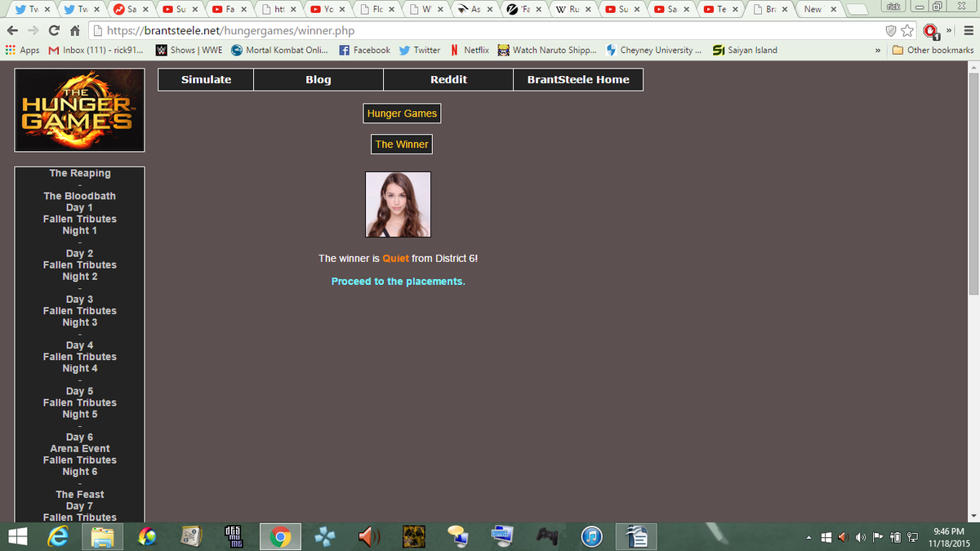This screenshot has height=551, width=980.
Task: Open Day 4 sidebar link
Action: 80,345
